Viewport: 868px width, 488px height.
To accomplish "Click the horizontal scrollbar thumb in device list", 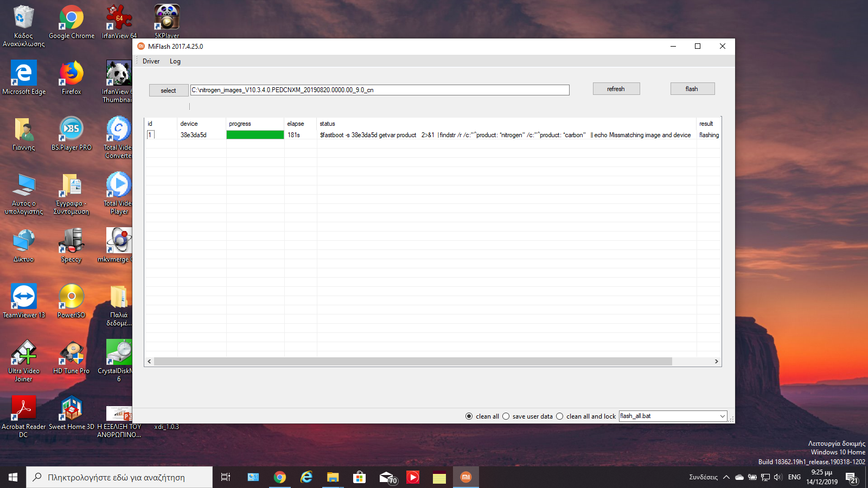I will point(413,361).
